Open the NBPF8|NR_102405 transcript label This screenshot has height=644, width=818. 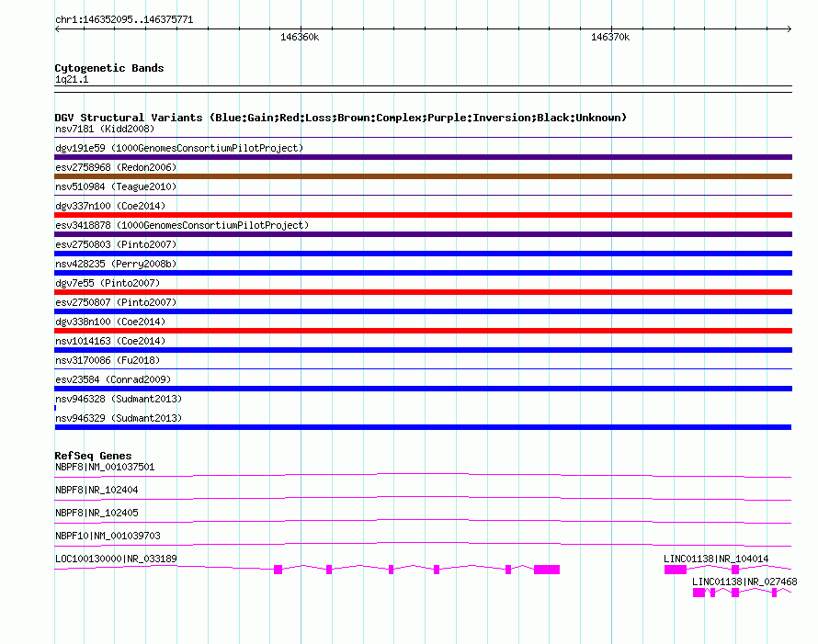(97, 513)
